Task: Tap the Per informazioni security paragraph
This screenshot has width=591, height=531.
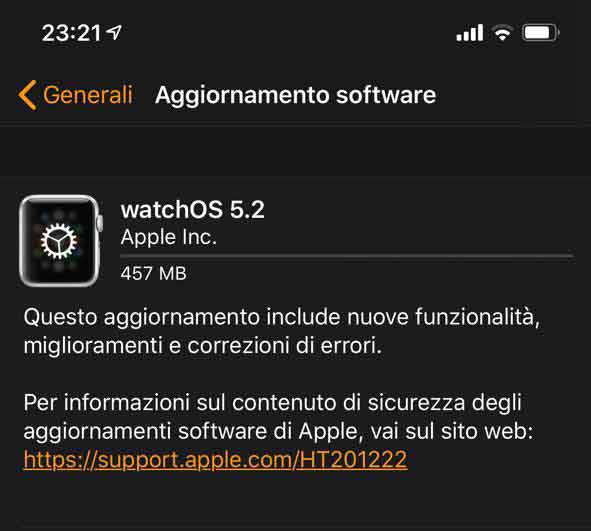Action: [278, 431]
